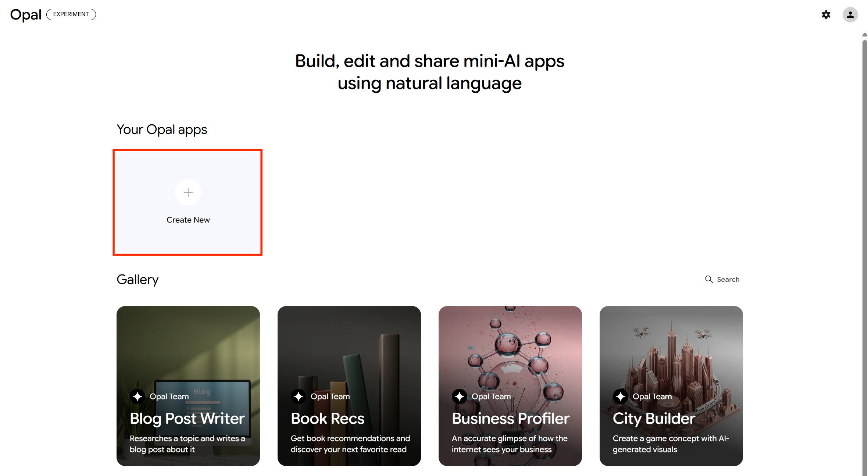Click the EXPERIMENT badge
Image resolution: width=868 pixels, height=476 pixels.
(71, 14)
